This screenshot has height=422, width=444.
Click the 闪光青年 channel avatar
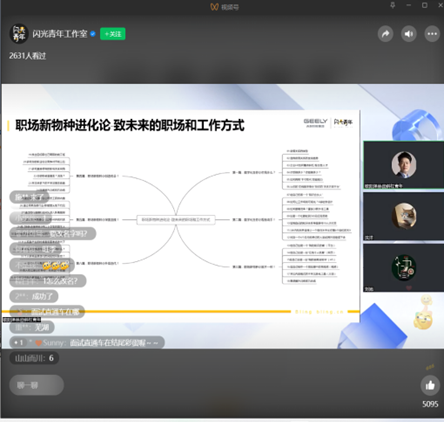[19, 34]
